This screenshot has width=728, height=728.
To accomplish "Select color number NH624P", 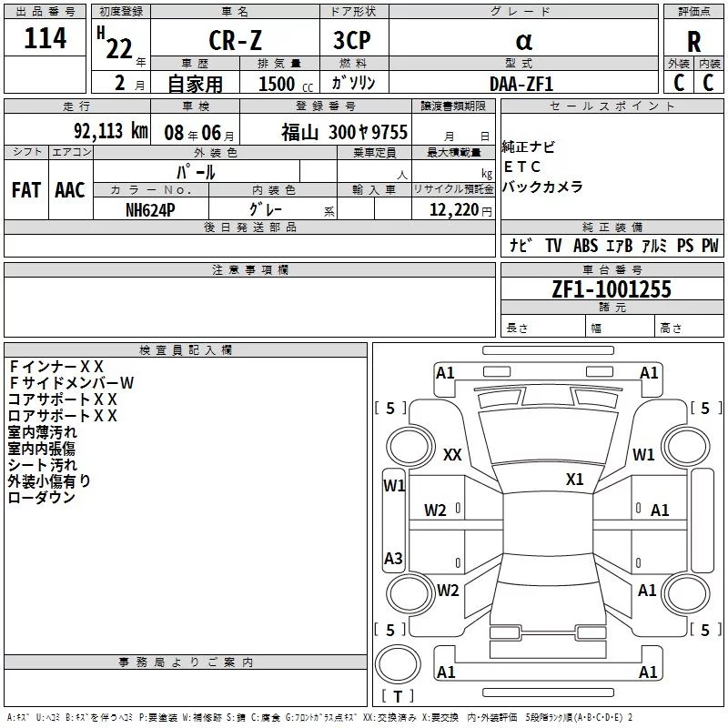I will pos(150,208).
